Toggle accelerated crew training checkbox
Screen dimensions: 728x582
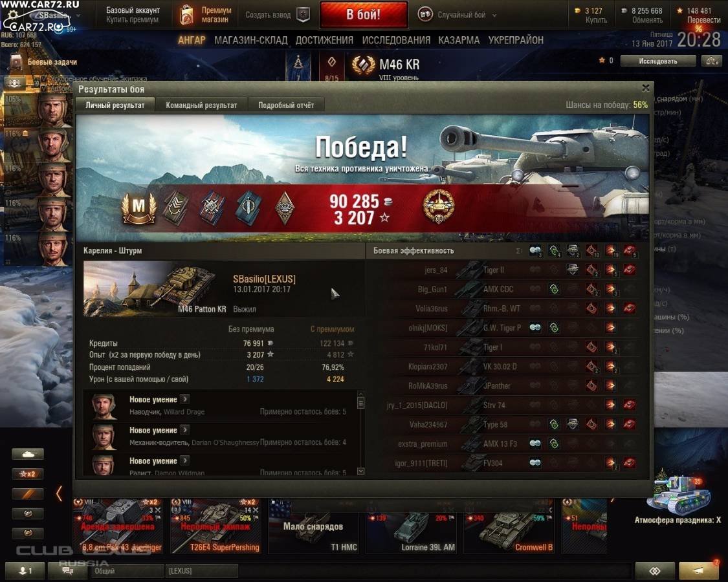[44, 79]
